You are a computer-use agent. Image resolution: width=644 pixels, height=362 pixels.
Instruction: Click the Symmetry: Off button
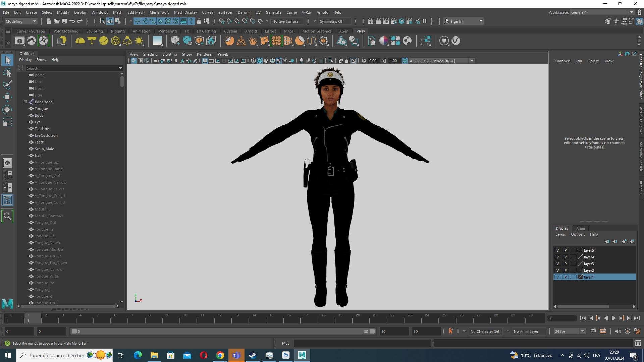pyautogui.click(x=335, y=21)
